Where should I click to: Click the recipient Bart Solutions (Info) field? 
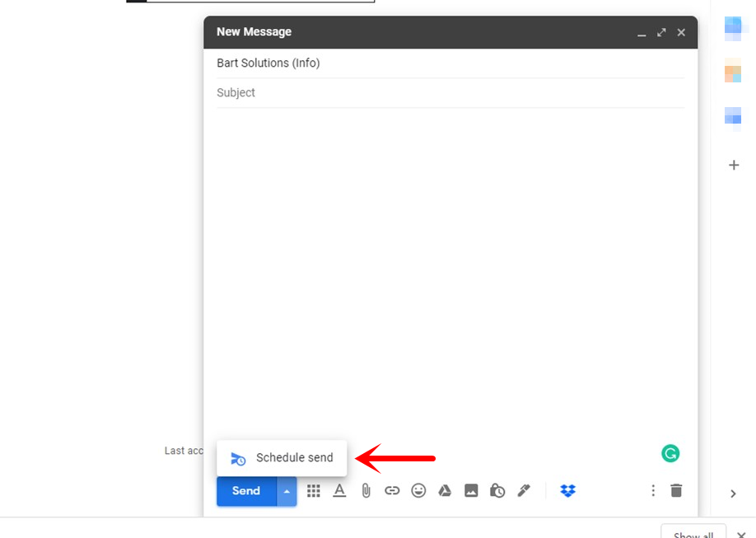[x=450, y=63]
